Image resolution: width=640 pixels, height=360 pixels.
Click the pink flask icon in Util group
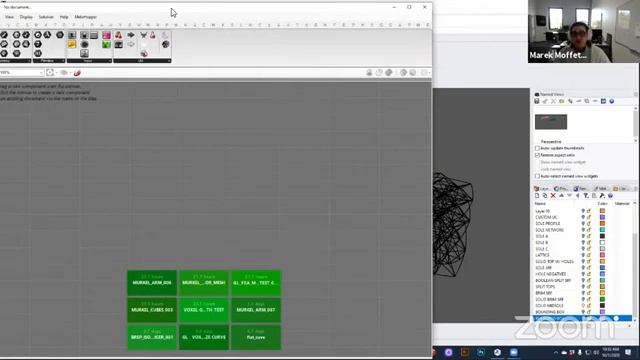click(x=153, y=36)
